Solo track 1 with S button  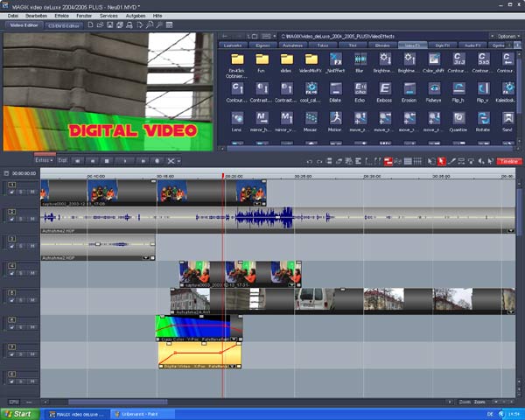click(21, 192)
